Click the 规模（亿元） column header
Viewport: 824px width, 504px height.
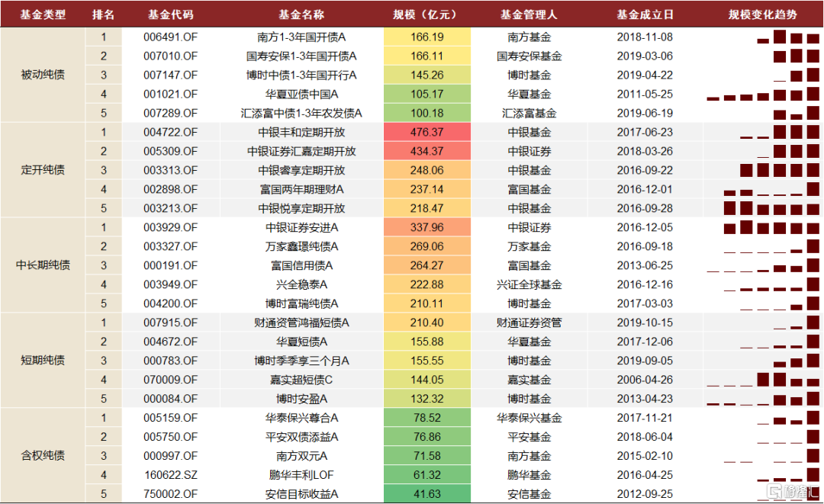pyautogui.click(x=426, y=14)
